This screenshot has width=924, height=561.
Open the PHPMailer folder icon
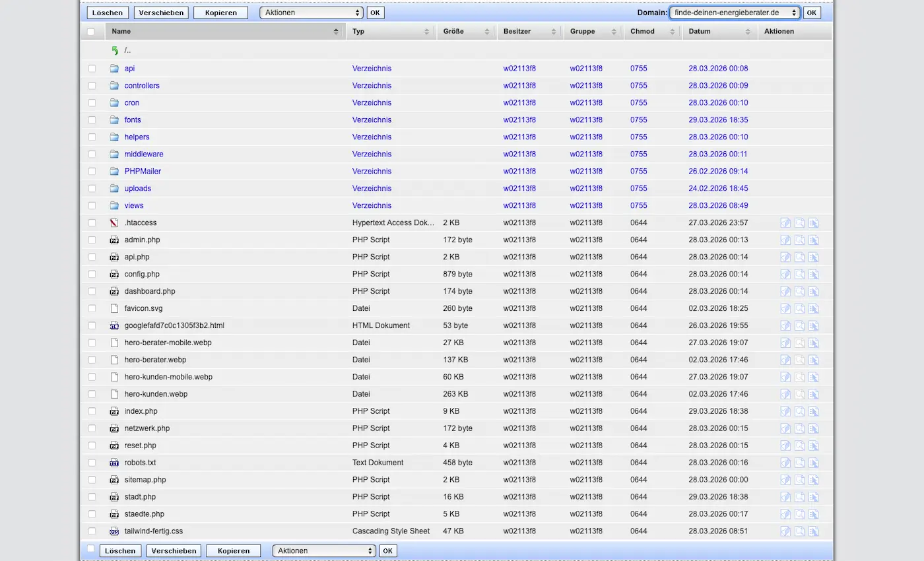click(115, 171)
